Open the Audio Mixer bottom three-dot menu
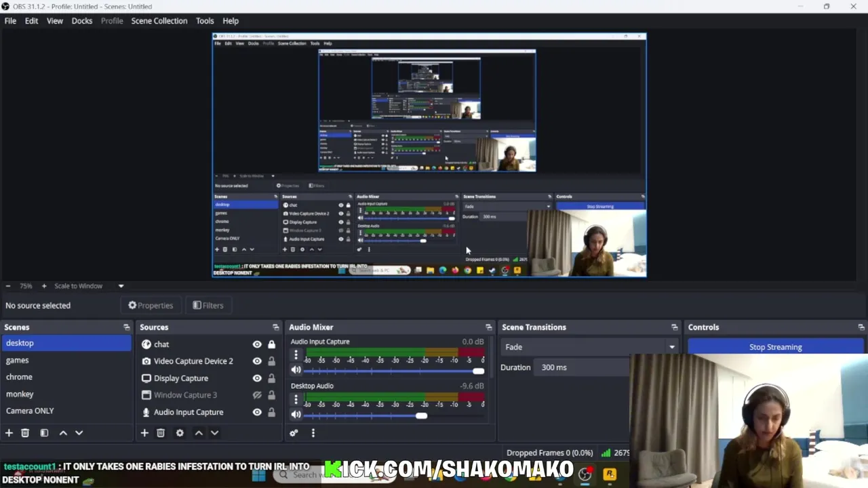Viewport: 868px width, 488px height. [313, 432]
